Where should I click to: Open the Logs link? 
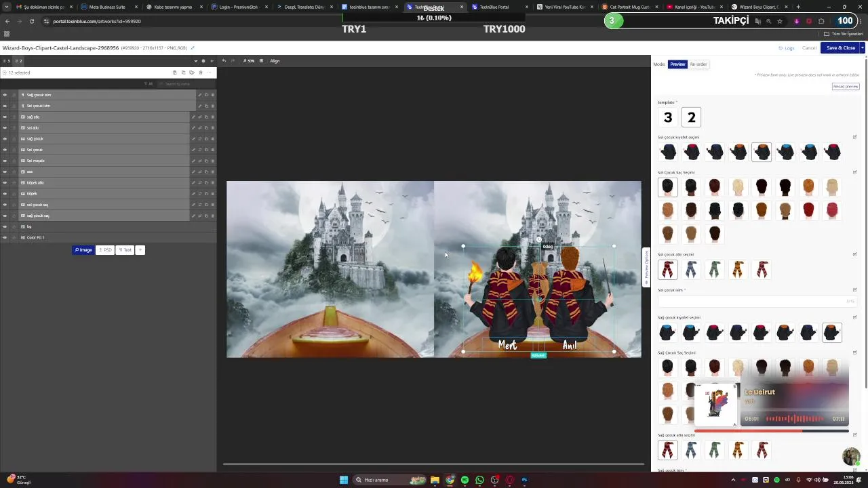(x=787, y=48)
